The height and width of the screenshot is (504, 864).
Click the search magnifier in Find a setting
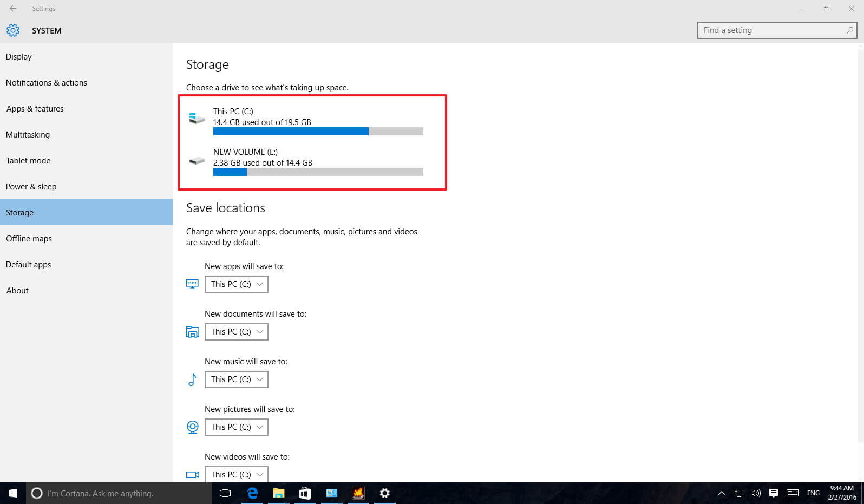[850, 30]
